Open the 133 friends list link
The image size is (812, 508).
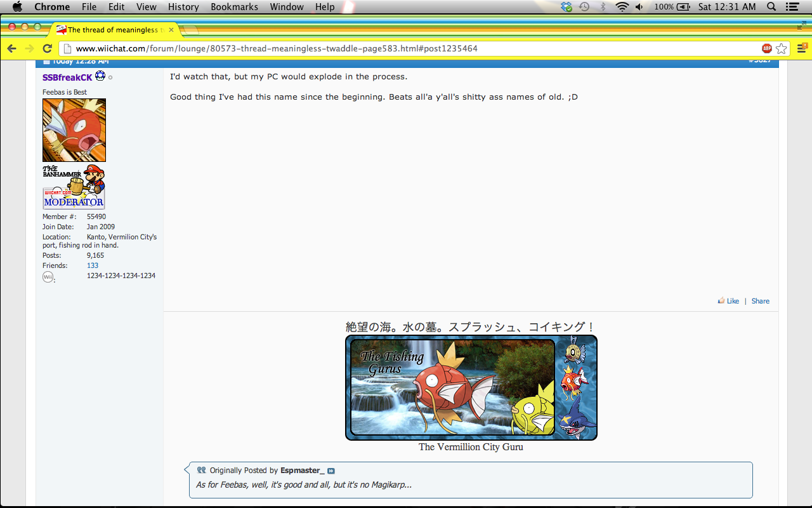(x=93, y=265)
